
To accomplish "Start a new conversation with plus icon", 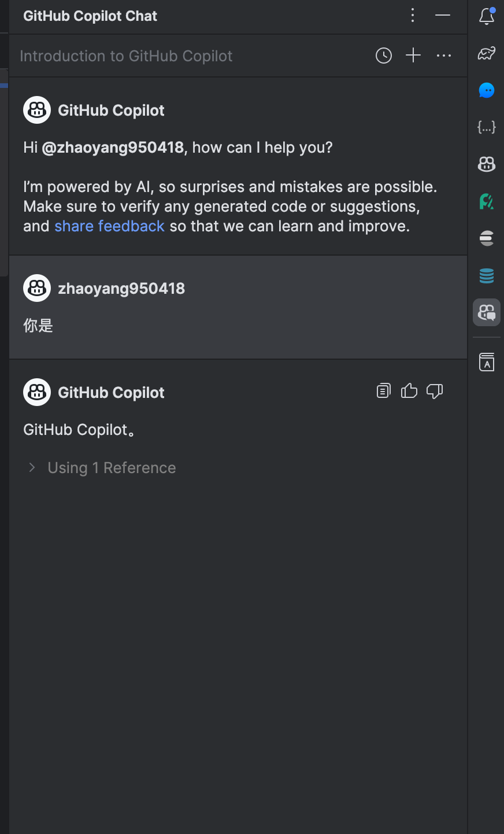I will pos(413,56).
